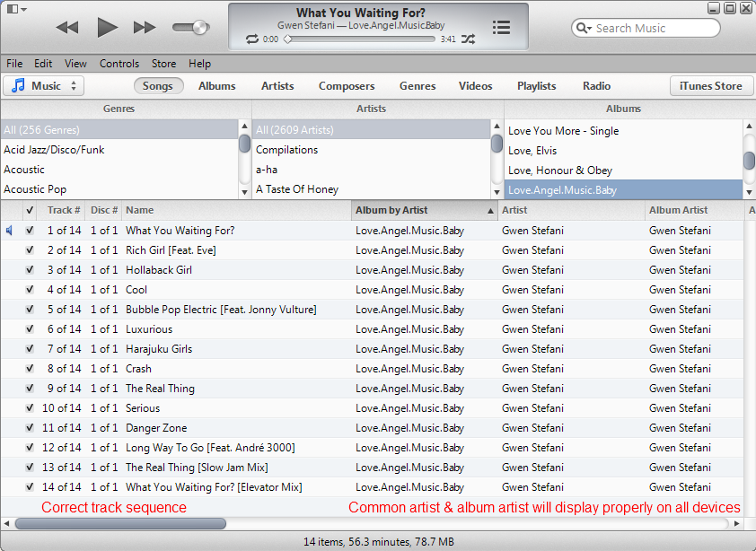The height and width of the screenshot is (551, 756).
Task: Click the playhead diamond at 0:00
Action: tap(288, 39)
